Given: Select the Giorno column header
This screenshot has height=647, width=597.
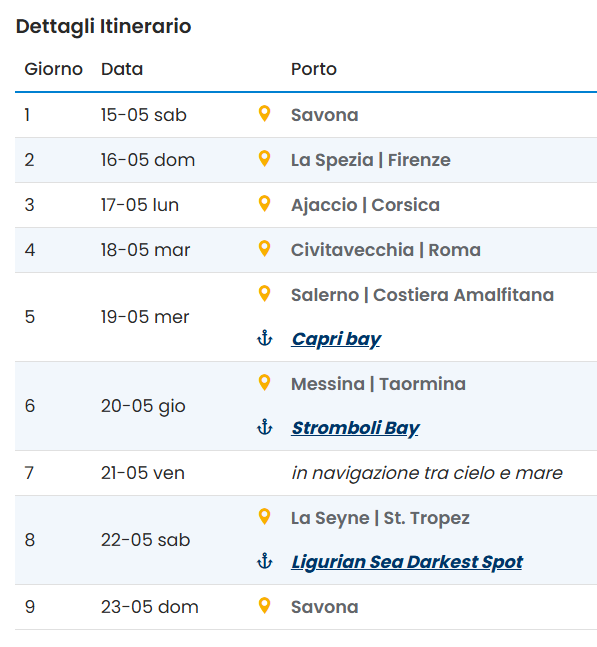Looking at the screenshot, I should coord(54,69).
